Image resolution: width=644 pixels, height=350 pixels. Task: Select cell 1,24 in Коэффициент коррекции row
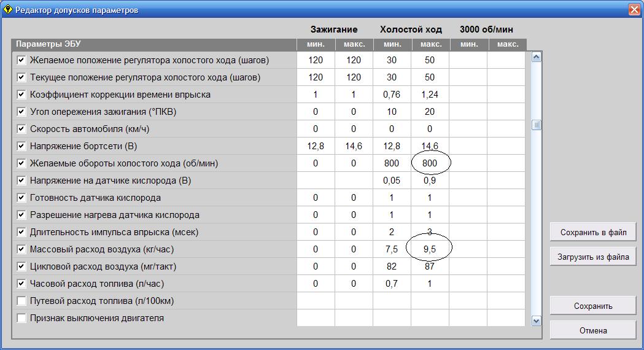click(430, 95)
